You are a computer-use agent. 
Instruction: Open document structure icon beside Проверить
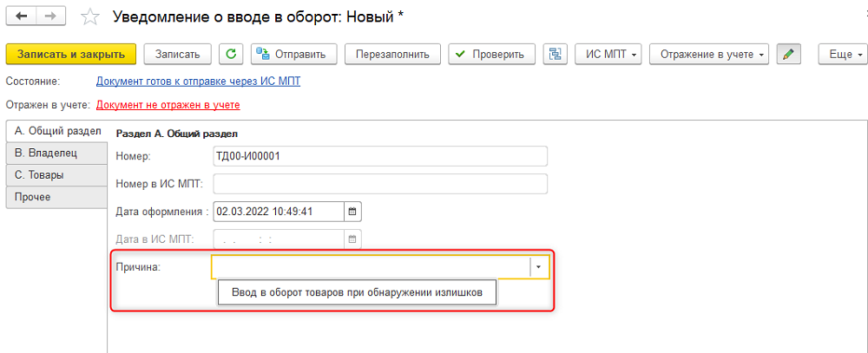click(556, 55)
